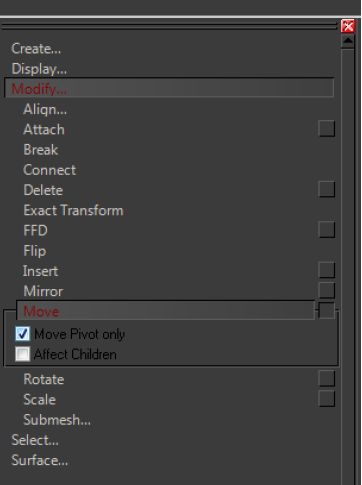This screenshot has width=362, height=485.
Task: Open the Rotate options box
Action: pos(326,379)
